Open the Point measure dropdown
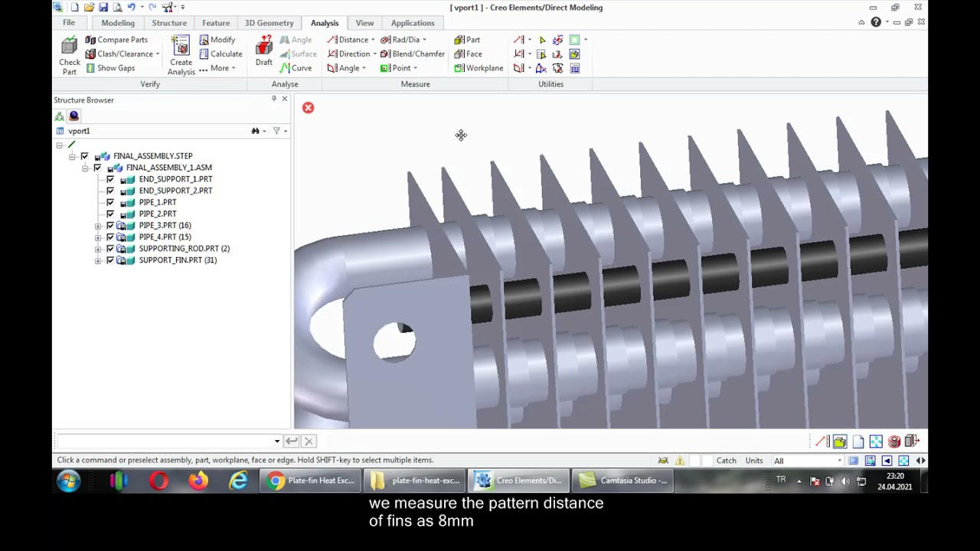The image size is (980, 551). [415, 68]
